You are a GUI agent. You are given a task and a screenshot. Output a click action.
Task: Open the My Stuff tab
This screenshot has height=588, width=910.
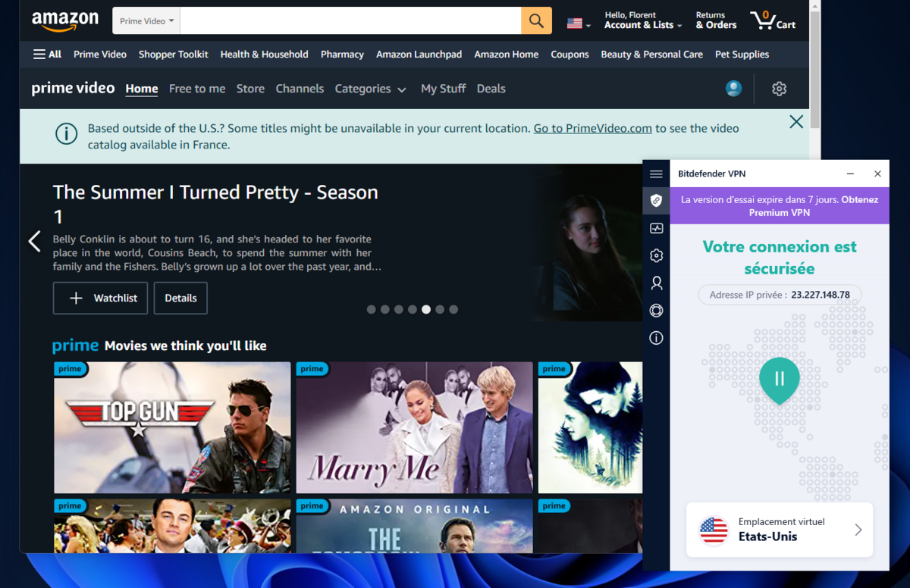444,89
